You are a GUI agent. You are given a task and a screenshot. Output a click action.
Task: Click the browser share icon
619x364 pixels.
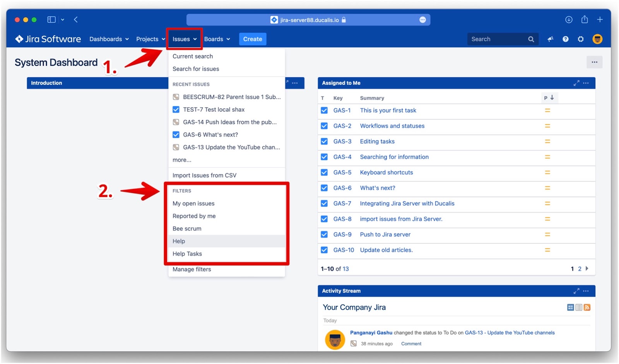pyautogui.click(x=585, y=19)
